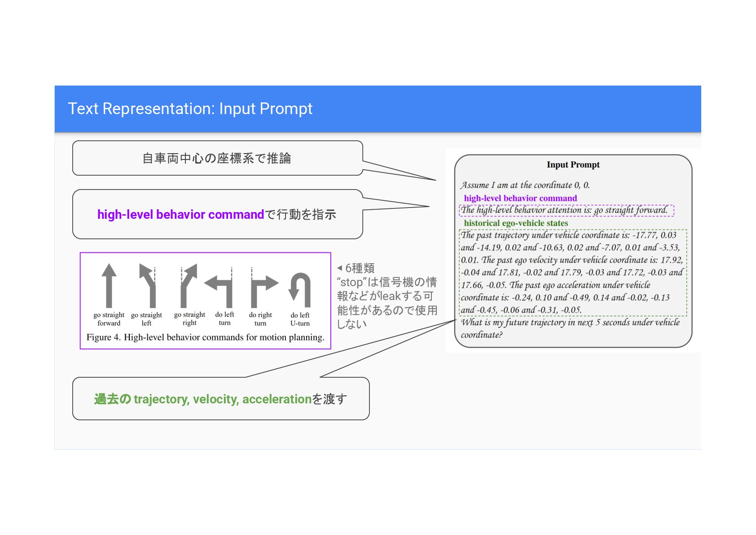Image resolution: width=756 pixels, height=535 pixels.
Task: Select the purple 'high-level behavior command' callout text
Action: click(180, 214)
